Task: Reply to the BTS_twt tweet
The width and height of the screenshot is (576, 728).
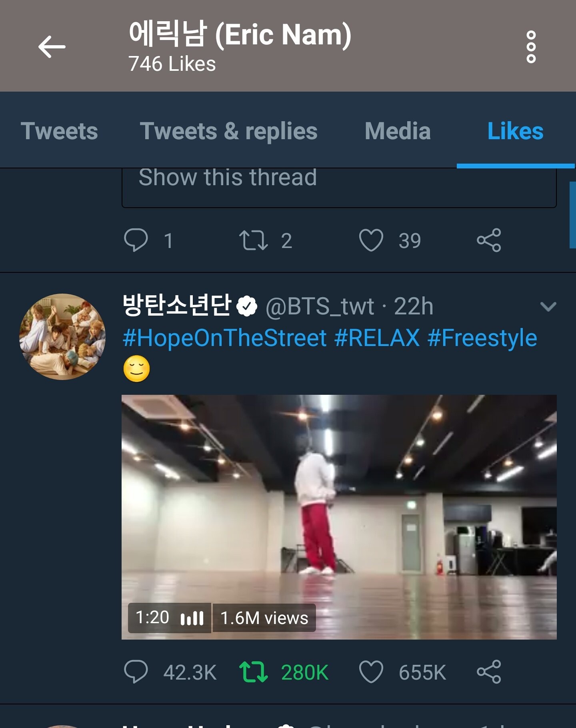Action: pyautogui.click(x=136, y=672)
